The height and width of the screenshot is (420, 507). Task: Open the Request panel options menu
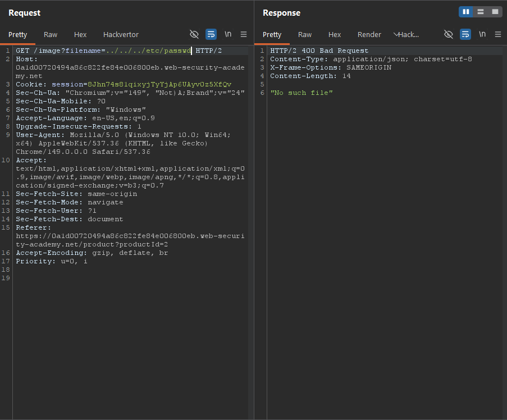coord(244,34)
